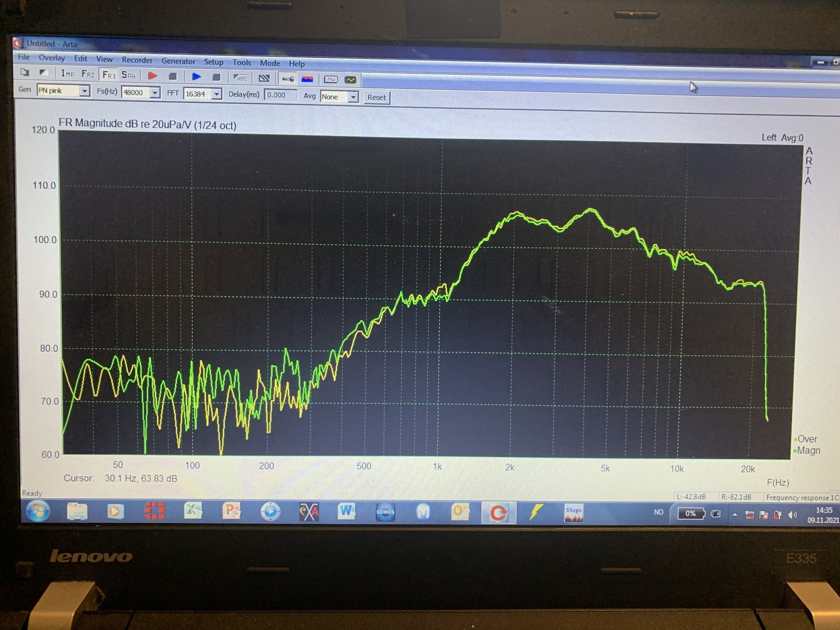
Task: Open the Setup menu
Action: coord(213,62)
